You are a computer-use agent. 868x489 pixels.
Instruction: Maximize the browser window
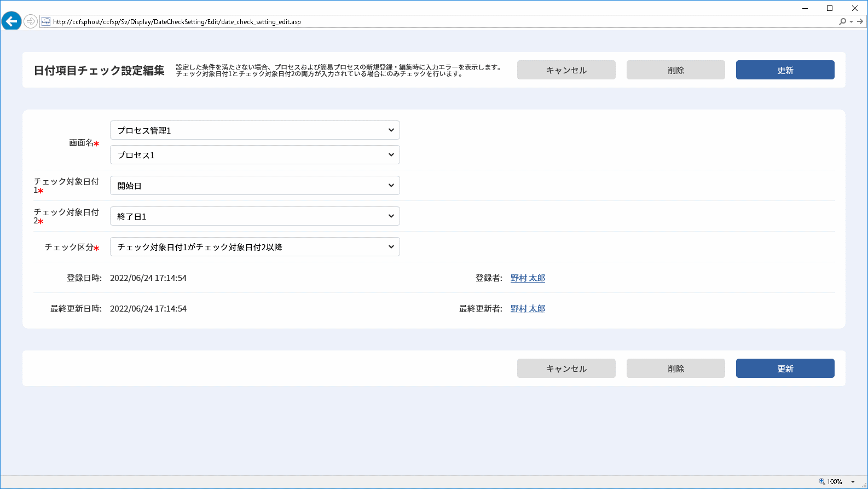(x=830, y=8)
